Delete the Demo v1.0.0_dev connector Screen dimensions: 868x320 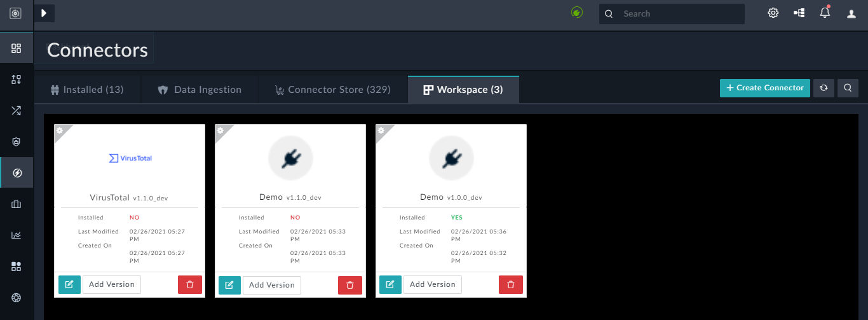[511, 284]
